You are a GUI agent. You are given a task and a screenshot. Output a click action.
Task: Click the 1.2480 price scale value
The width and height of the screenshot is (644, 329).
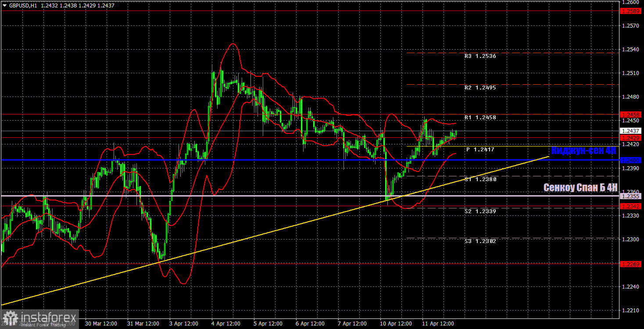point(630,97)
